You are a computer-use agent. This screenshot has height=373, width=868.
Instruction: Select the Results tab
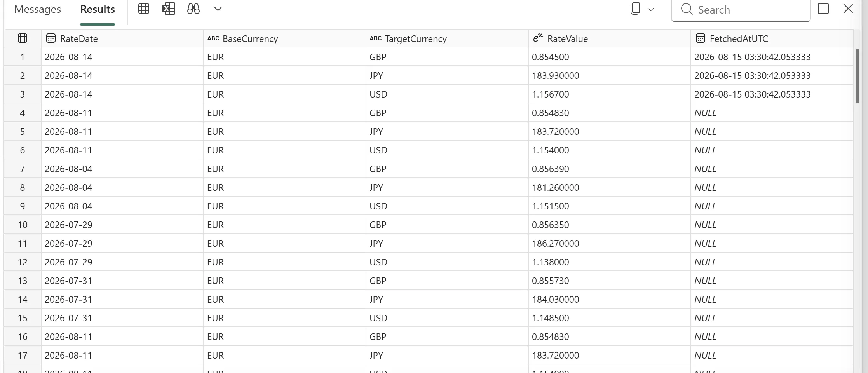tap(98, 9)
